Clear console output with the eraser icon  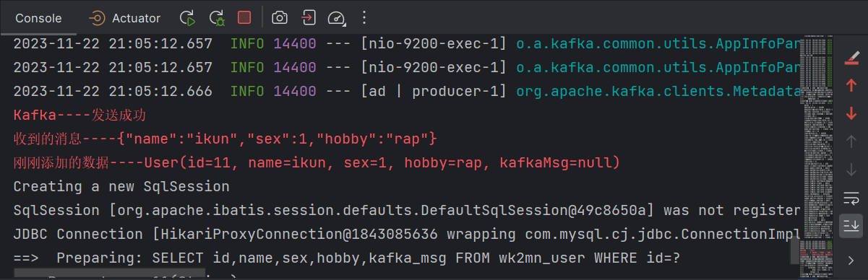[851, 56]
